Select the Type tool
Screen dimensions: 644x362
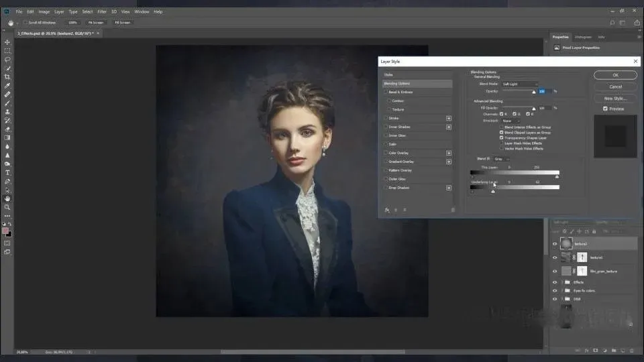[7, 172]
